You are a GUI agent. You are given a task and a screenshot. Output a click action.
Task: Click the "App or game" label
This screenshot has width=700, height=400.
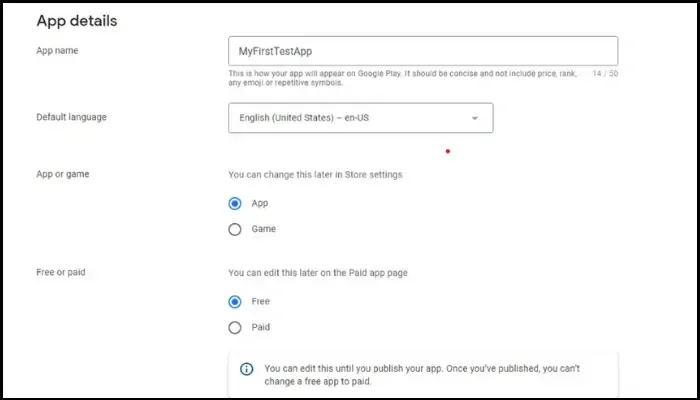click(62, 174)
